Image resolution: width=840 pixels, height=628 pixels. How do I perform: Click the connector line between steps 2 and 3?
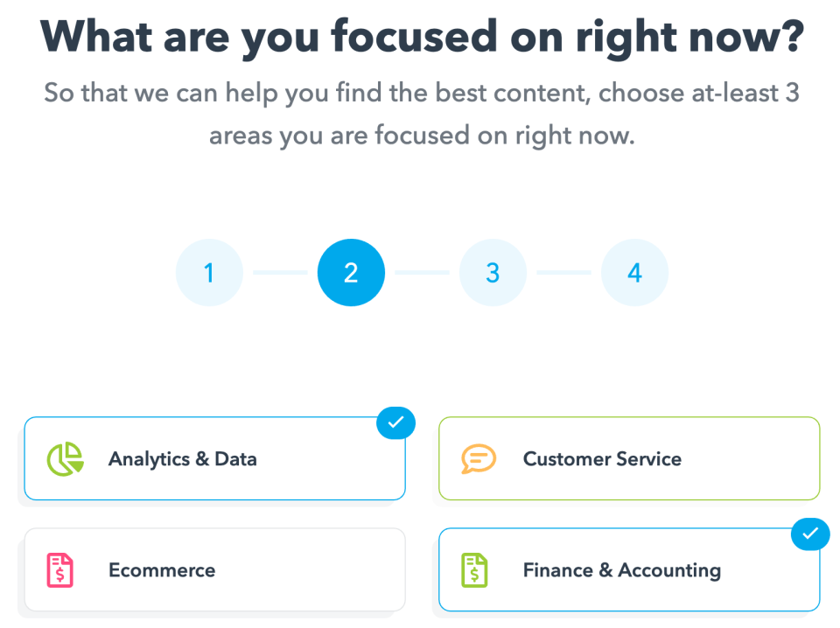(422, 273)
